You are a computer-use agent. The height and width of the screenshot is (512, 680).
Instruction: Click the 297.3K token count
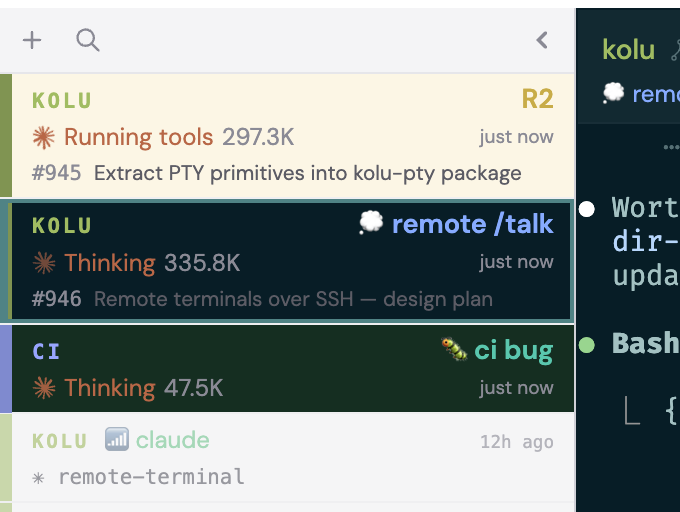point(258,137)
